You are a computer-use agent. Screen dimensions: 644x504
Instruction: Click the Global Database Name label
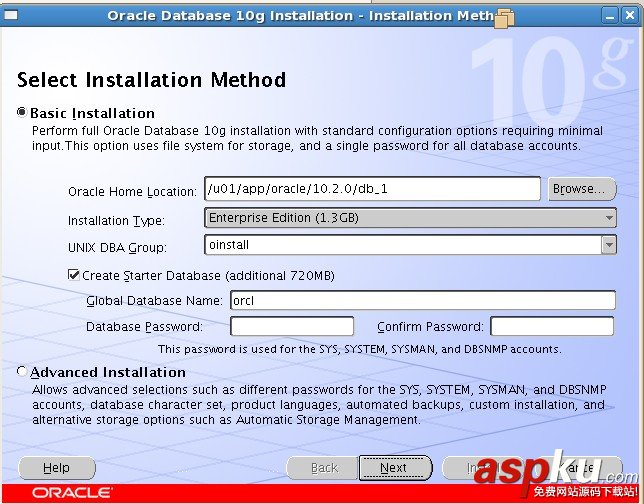[154, 301]
